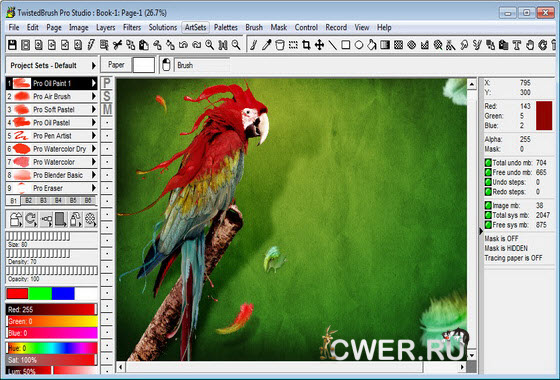Select the Hand pan tool

[530, 45]
